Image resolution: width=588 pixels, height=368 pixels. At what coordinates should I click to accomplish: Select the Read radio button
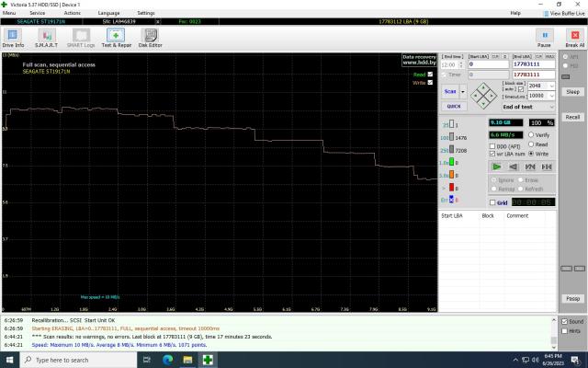click(x=532, y=144)
